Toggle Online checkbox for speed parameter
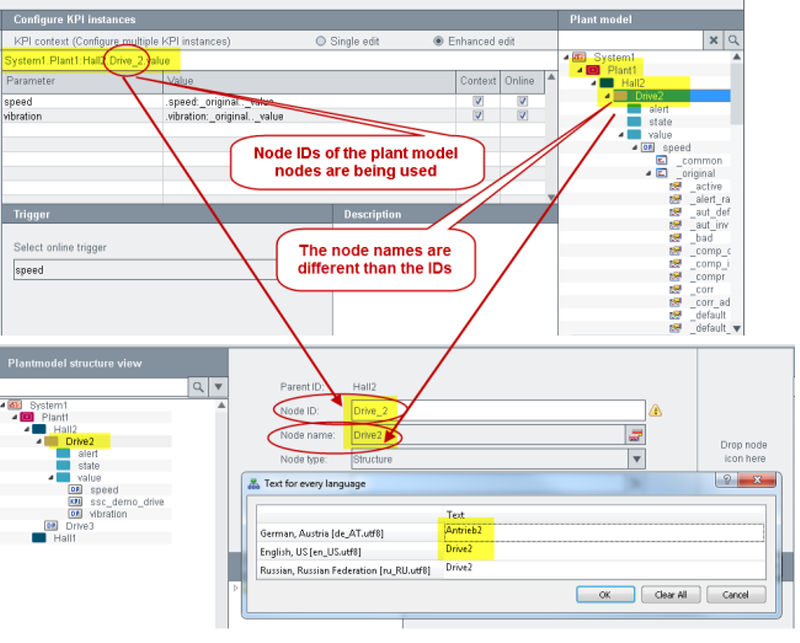The image size is (800, 643). (522, 101)
